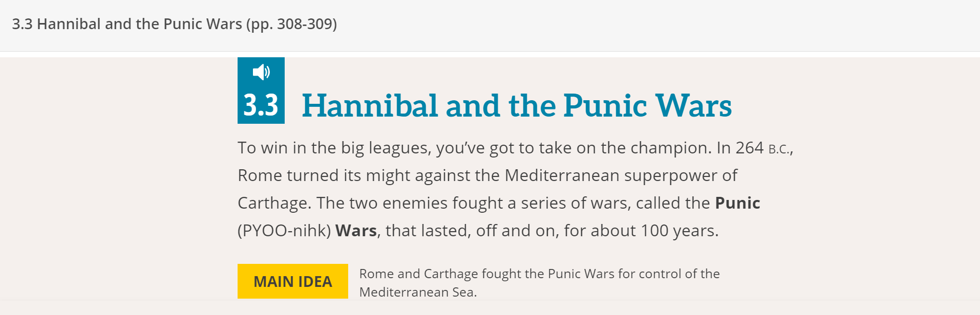Viewport: 980px width, 315px height.
Task: Click Carthage at the start of the third line
Action: point(273,203)
